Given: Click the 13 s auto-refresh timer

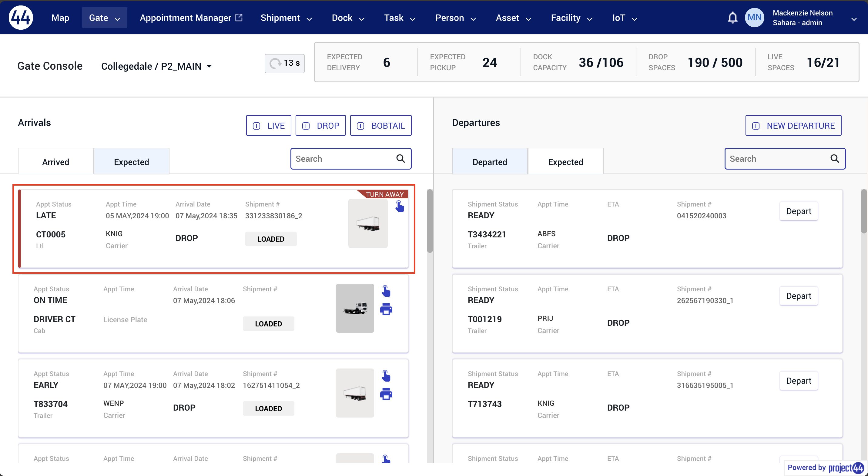Looking at the screenshot, I should (x=285, y=63).
